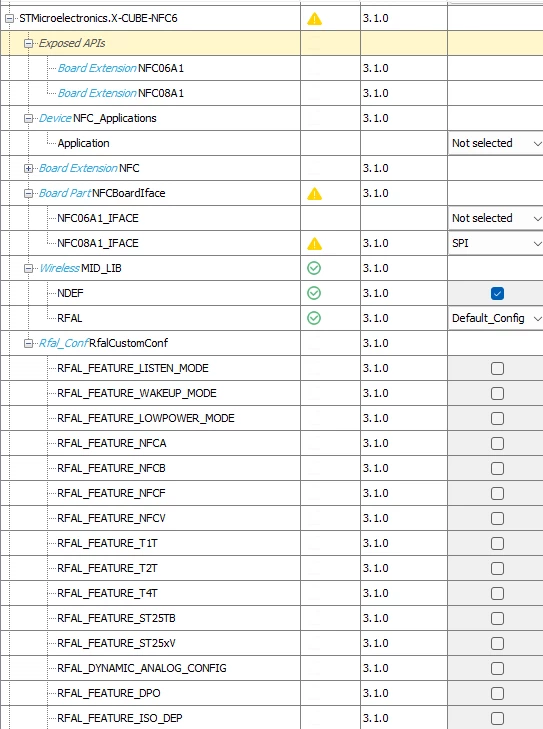Tick RFAL_FEATURE_LOWPOWER_MODE checkbox
543x729 pixels.
497,418
